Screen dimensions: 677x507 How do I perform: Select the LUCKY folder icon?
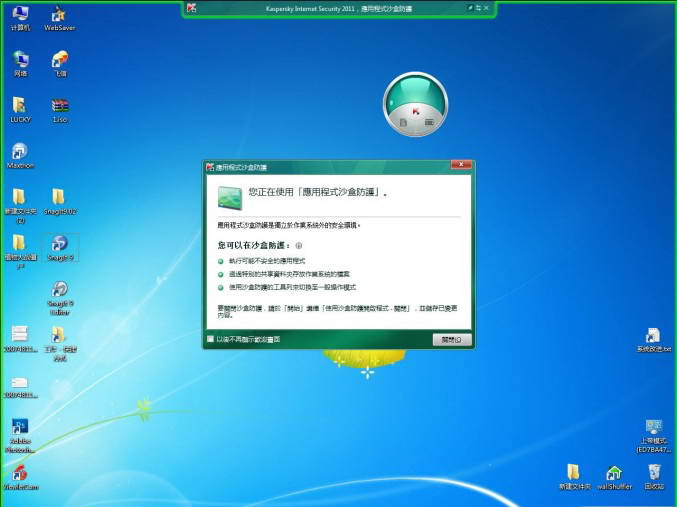[20, 110]
